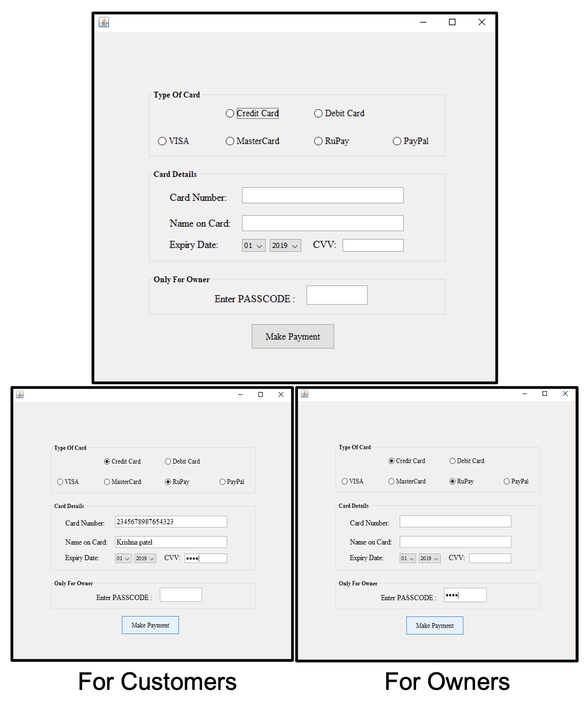Click the Java icon on the Customers window
The image size is (588, 703).
20,394
